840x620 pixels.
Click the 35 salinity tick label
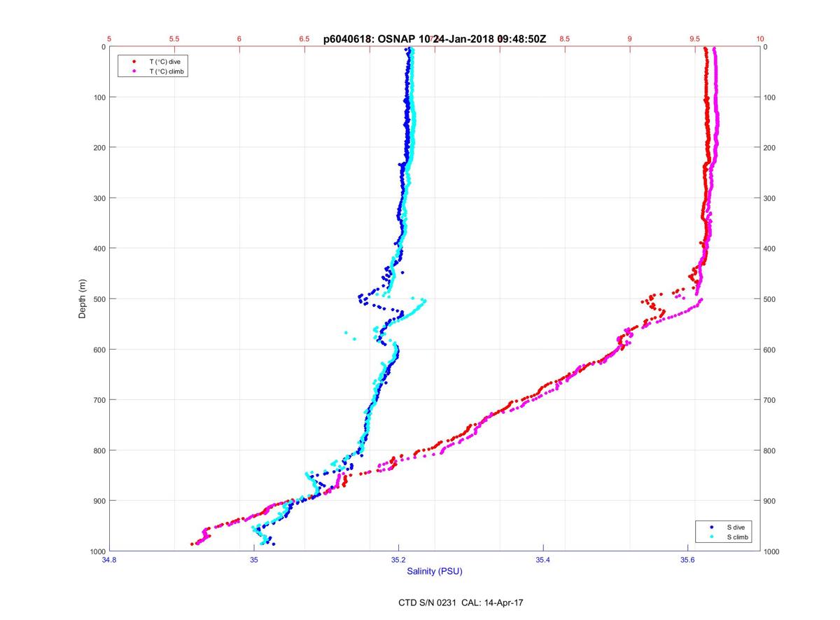point(254,560)
